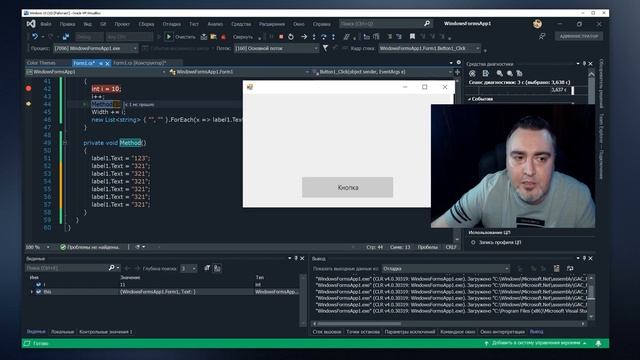The image size is (640, 360).
Task: Toggle auto-hide pin of the diagnostics panel
Action: (x=584, y=64)
